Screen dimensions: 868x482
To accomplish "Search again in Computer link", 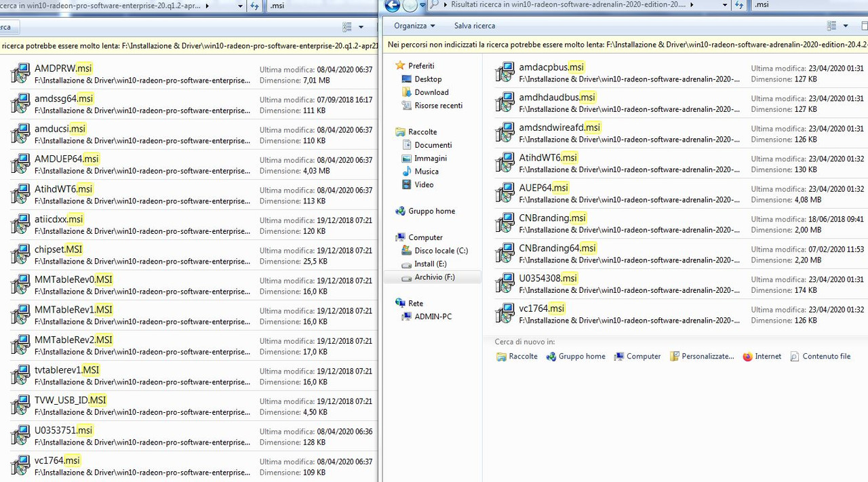I will click(x=637, y=357).
